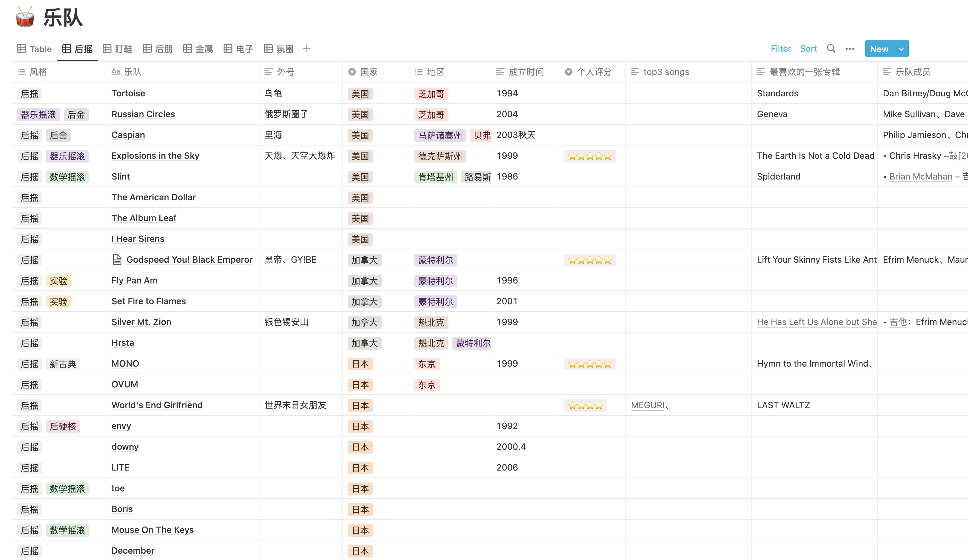This screenshot has width=968, height=560.
Task: Click the search magnifier icon
Action: (x=831, y=49)
